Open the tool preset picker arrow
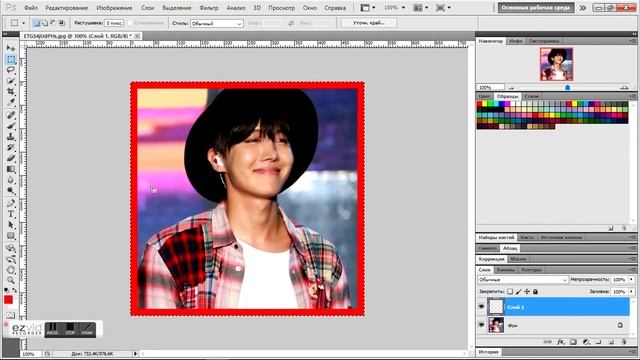Viewport: 640px width, 360px height. [23, 23]
